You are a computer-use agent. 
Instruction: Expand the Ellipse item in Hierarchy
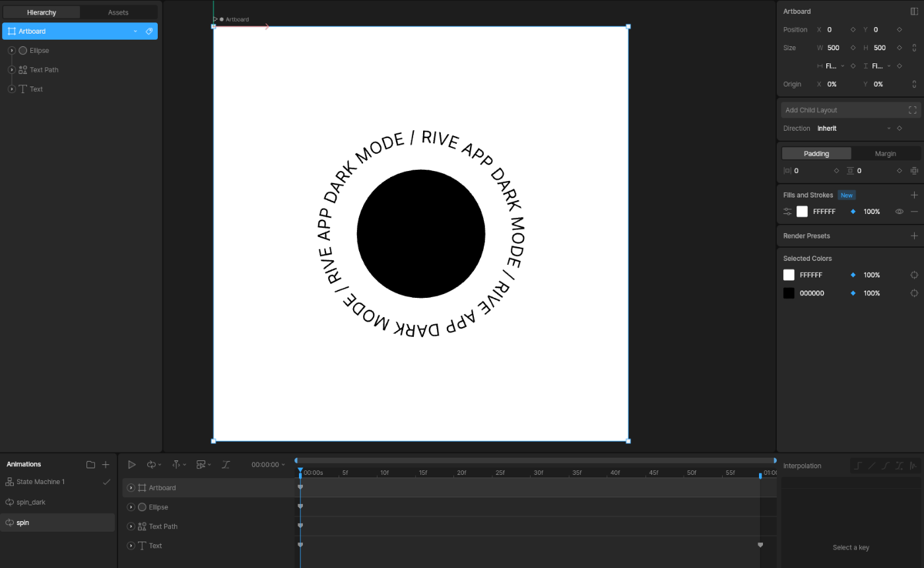coord(12,50)
